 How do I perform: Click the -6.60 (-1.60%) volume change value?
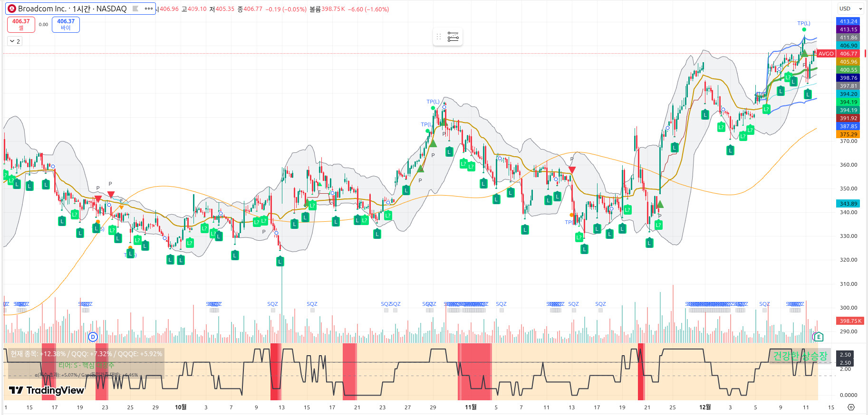click(368, 9)
